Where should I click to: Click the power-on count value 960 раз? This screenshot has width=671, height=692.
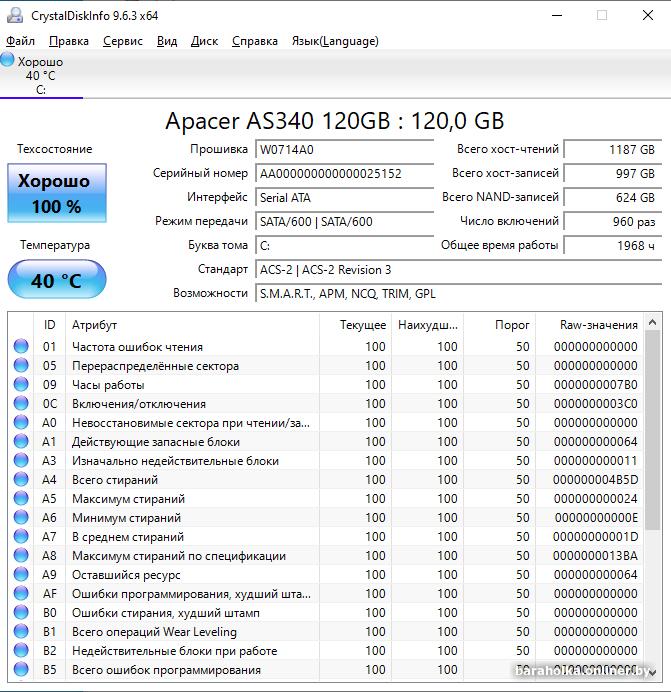click(x=613, y=221)
